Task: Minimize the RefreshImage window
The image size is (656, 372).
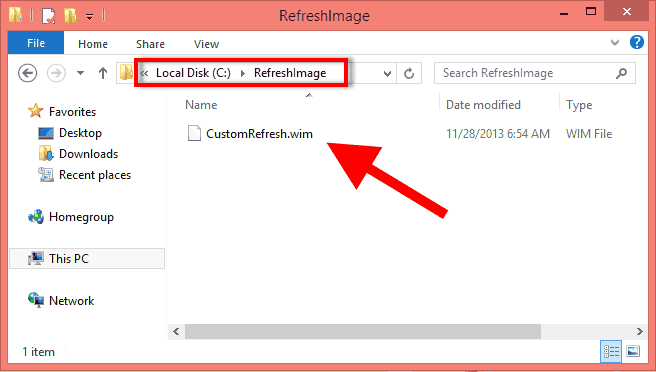Action: point(564,14)
